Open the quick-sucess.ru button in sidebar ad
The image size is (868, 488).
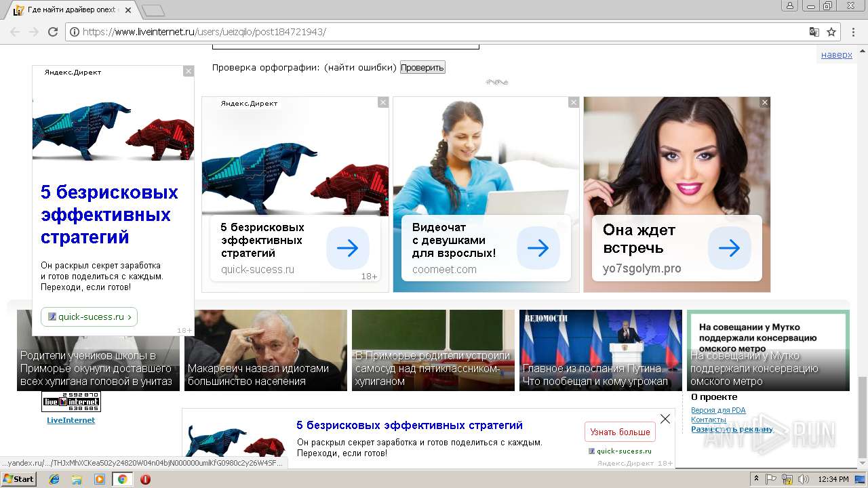click(89, 317)
